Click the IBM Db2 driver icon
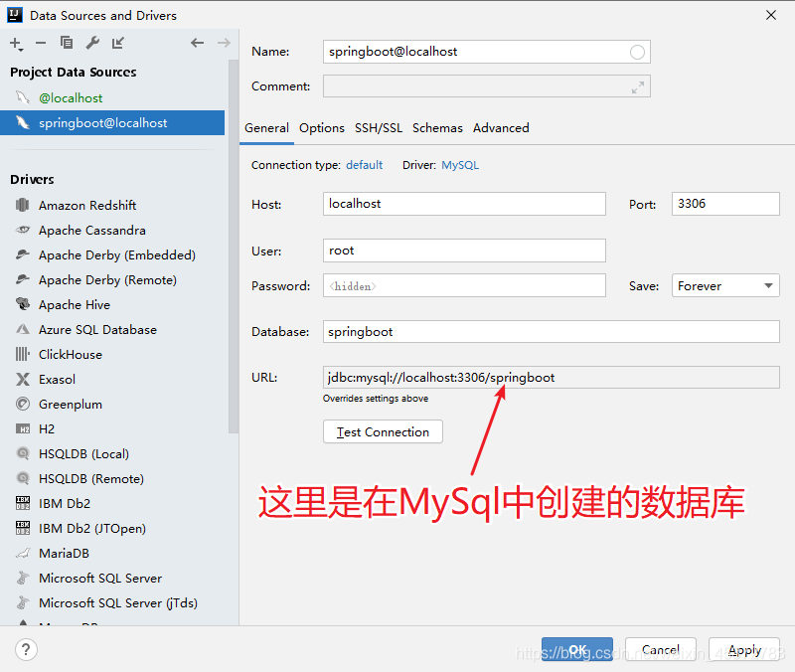Image resolution: width=795 pixels, height=672 pixels. pyautogui.click(x=22, y=503)
